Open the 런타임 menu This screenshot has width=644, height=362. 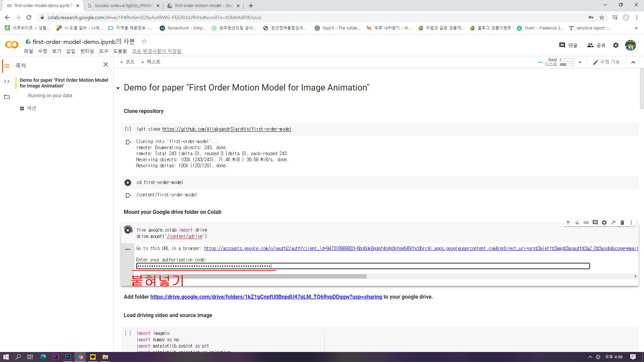(x=87, y=51)
